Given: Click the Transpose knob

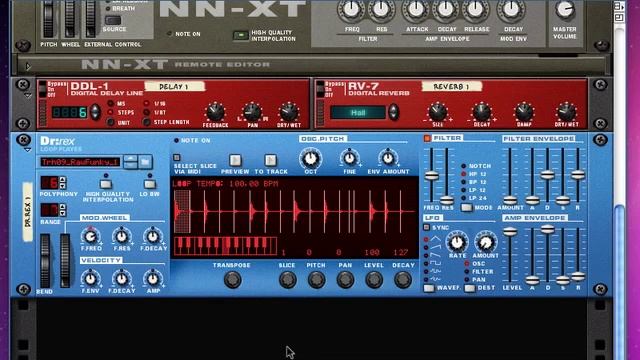Looking at the screenshot, I should coord(232,280).
